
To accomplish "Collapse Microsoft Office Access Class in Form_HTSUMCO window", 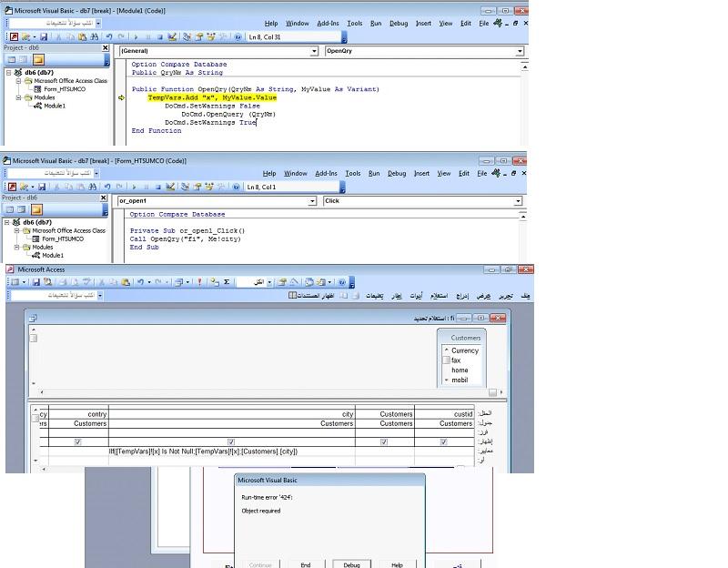I will tap(16, 230).
